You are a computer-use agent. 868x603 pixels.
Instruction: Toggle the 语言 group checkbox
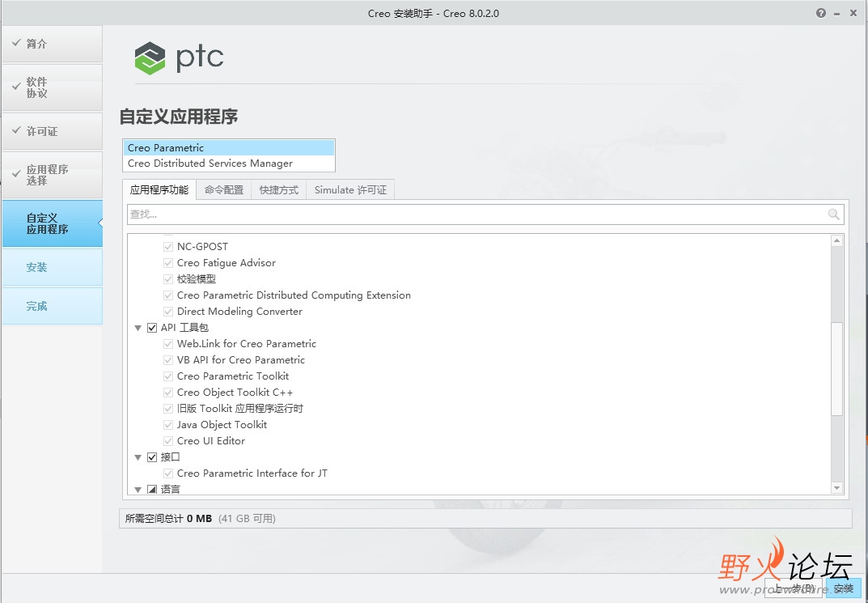pos(152,490)
